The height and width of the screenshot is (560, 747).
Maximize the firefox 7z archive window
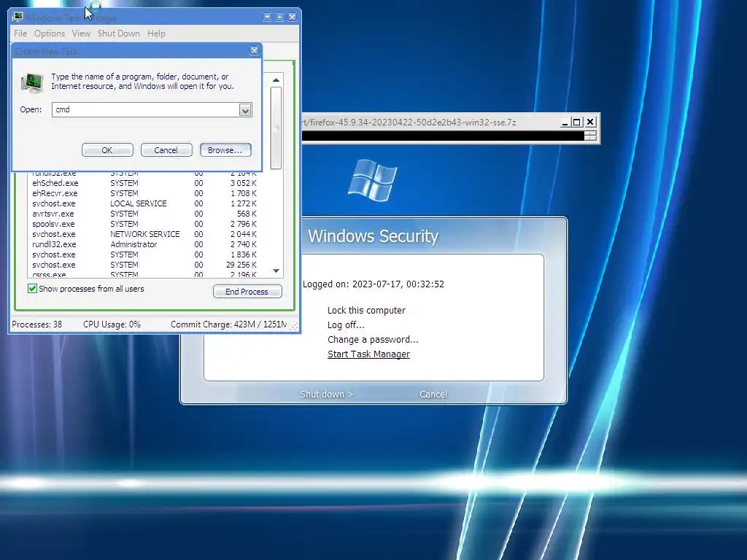point(577,122)
